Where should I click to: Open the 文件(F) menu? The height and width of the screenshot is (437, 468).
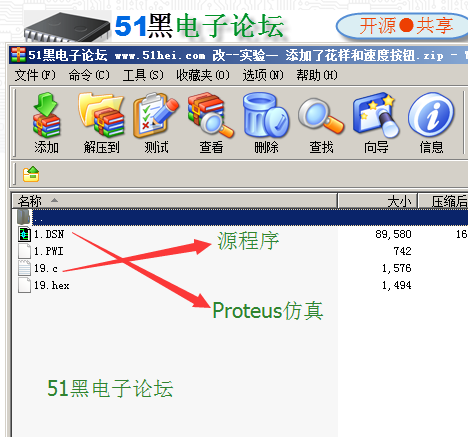(x=35, y=75)
